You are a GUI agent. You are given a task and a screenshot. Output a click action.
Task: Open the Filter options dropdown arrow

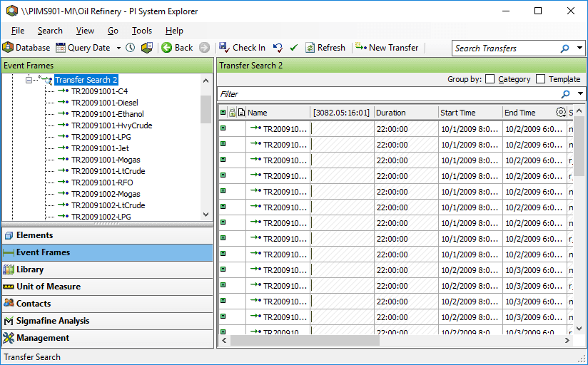(579, 94)
